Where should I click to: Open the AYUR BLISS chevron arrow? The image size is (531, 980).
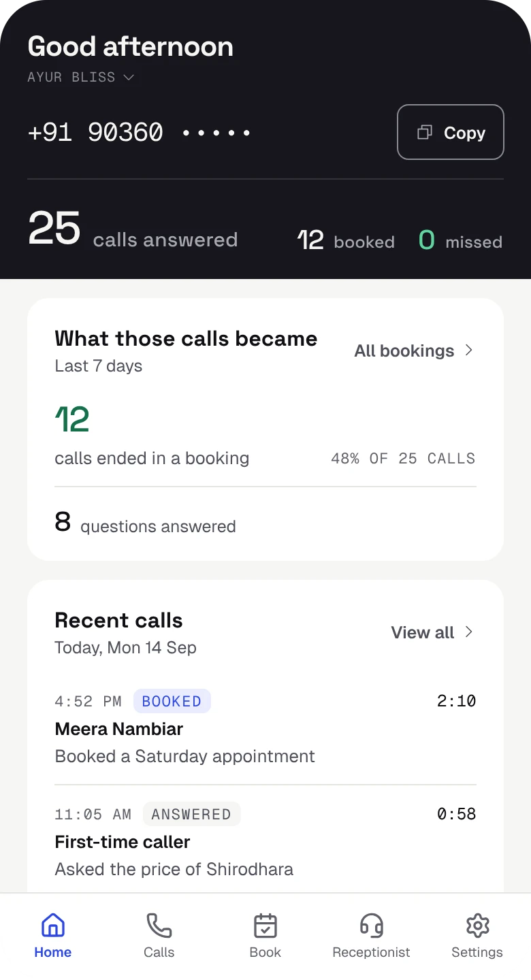click(129, 77)
